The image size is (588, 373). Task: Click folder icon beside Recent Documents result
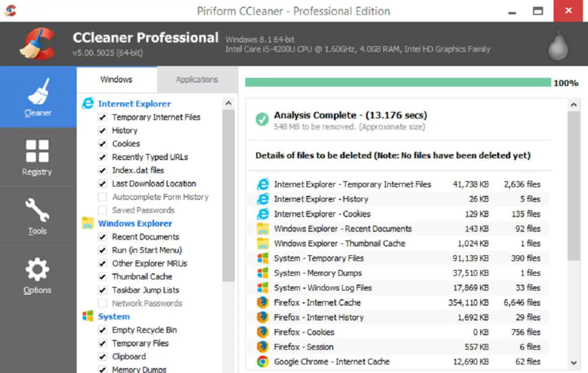coord(263,228)
